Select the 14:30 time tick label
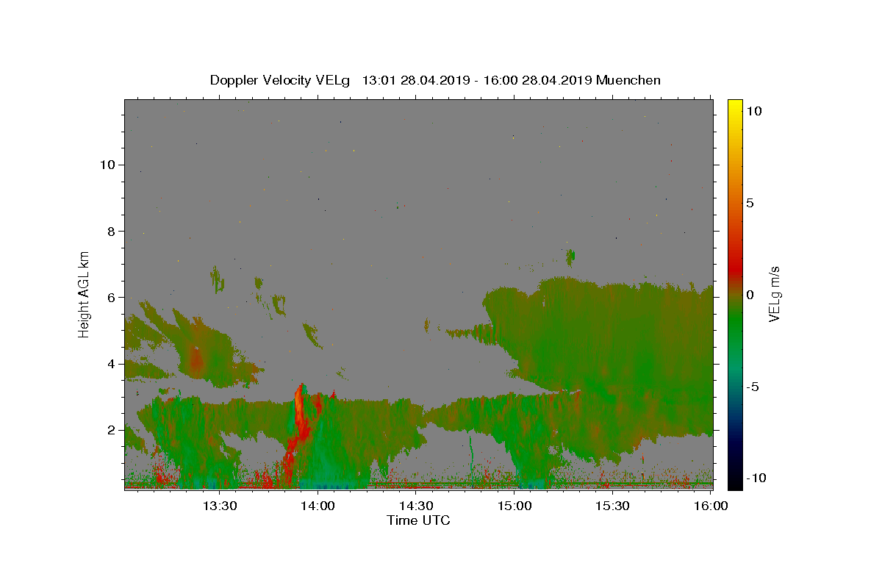This screenshot has width=882, height=588. (x=416, y=506)
